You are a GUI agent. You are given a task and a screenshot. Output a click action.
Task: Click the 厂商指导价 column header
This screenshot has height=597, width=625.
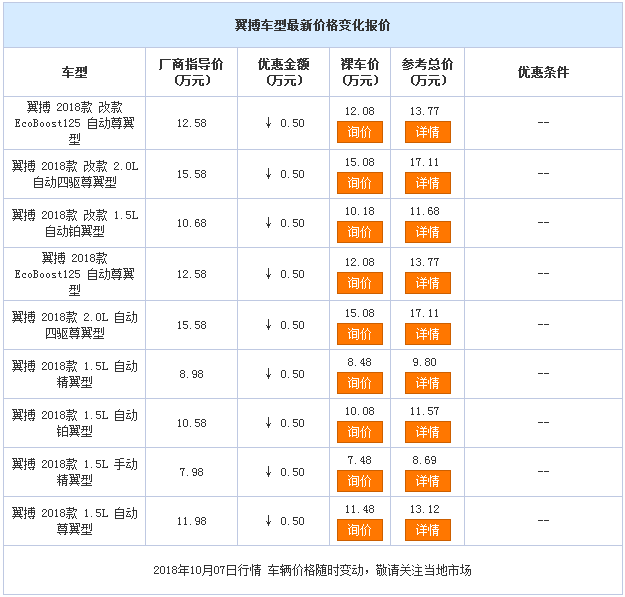pos(191,72)
